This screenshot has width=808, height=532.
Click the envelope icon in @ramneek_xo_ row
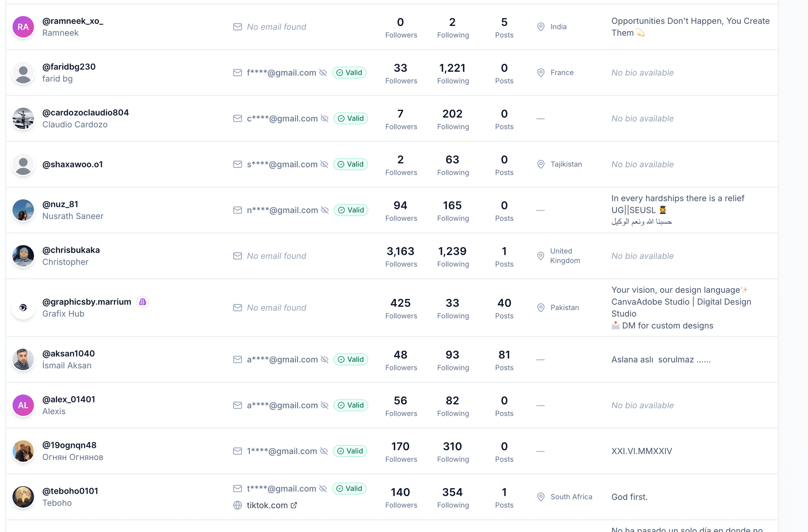click(237, 27)
